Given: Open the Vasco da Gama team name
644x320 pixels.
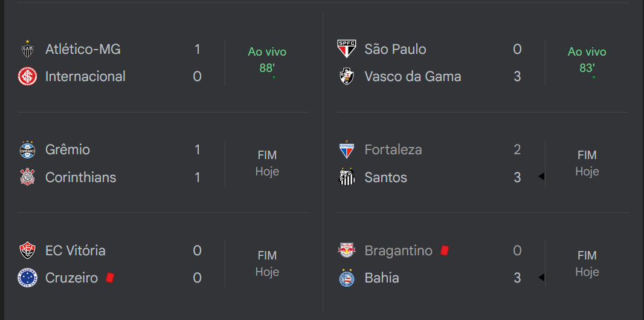Looking at the screenshot, I should 413,76.
